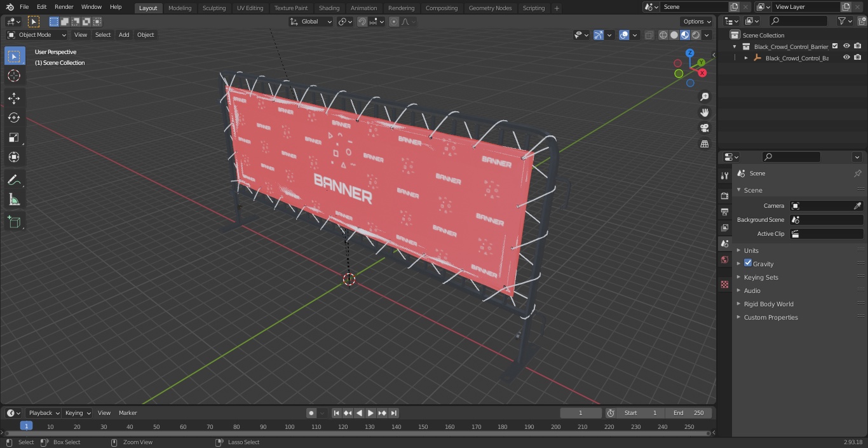Open the Tool properties tab
The image size is (868, 448).
(724, 176)
